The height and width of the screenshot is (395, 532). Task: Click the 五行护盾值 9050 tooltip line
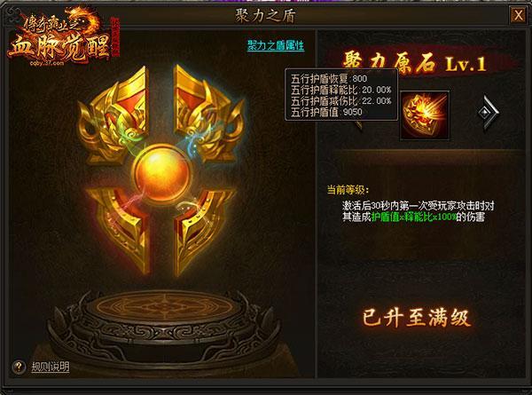tap(326, 112)
